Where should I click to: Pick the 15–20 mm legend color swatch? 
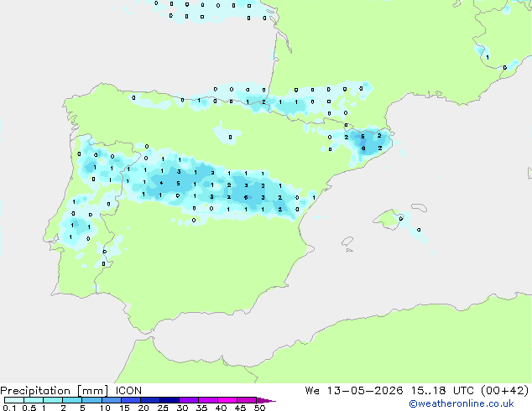click(x=131, y=400)
